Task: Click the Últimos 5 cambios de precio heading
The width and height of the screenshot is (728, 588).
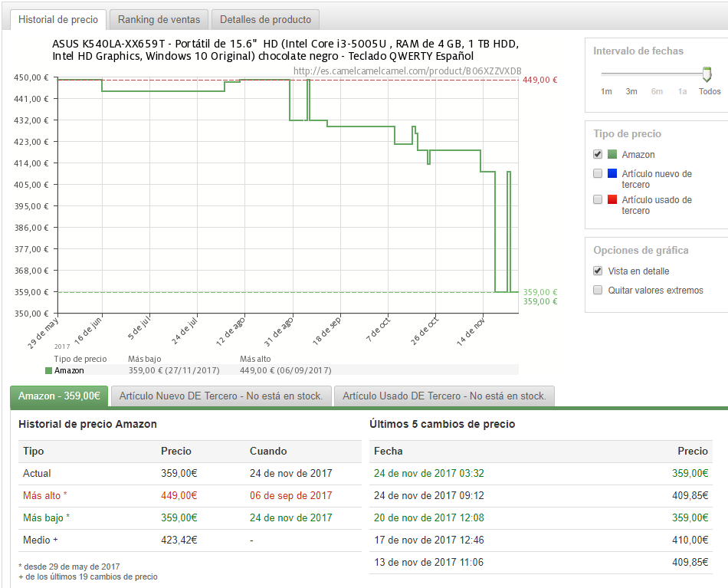Action: [x=442, y=424]
